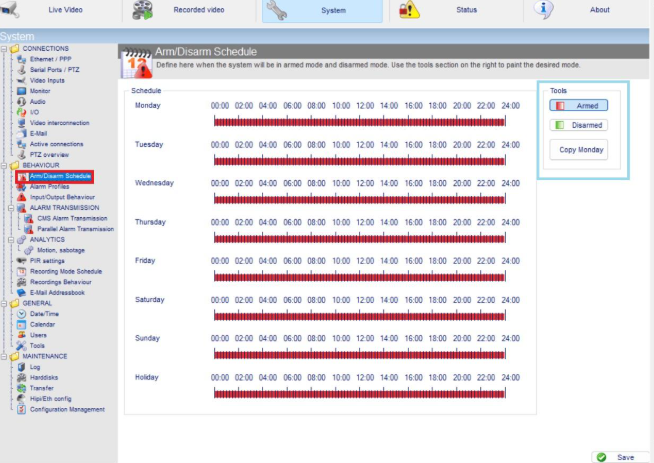Save the schedule with Save button
Image resolution: width=654 pixels, height=463 pixels.
click(621, 458)
